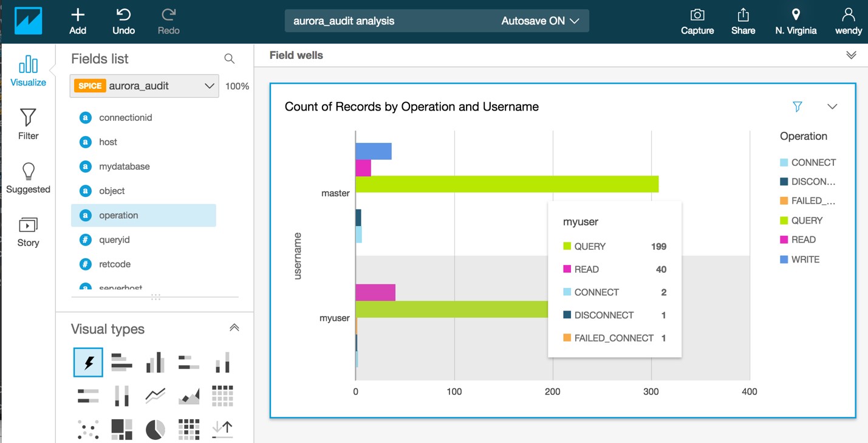868x443 pixels.
Task: Undo the last change
Action: pyautogui.click(x=123, y=21)
